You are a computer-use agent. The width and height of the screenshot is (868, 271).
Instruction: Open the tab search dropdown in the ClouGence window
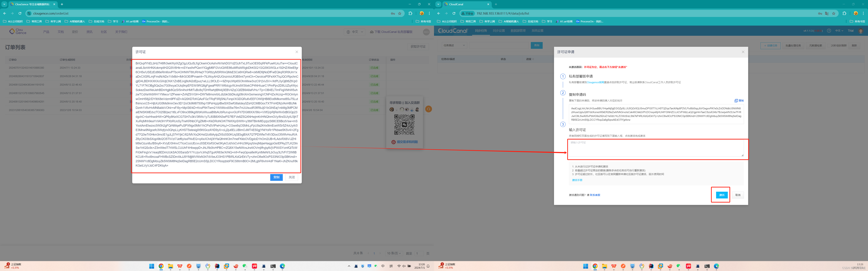click(x=4, y=4)
